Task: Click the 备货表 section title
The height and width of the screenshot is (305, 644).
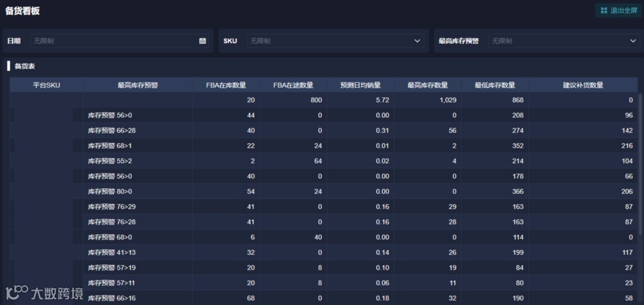Action: [24, 66]
